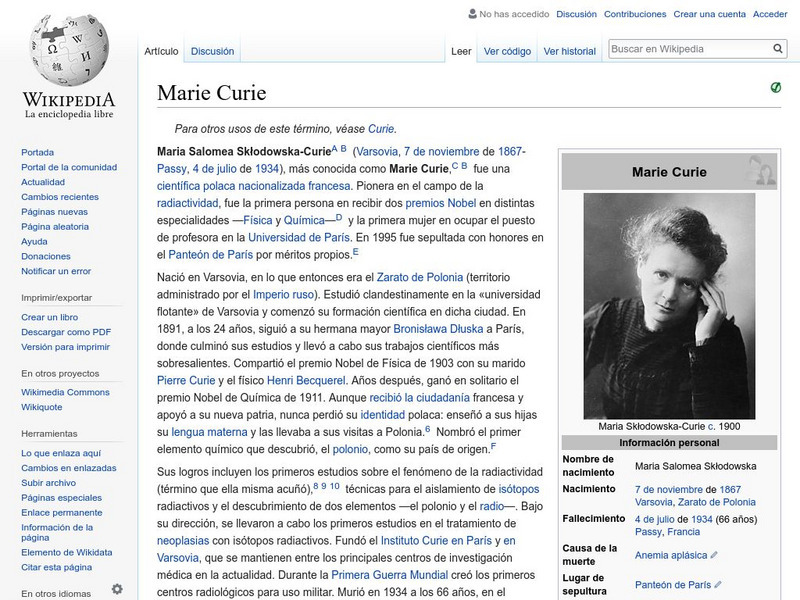The image size is (800, 600).
Task: Open the settings gear below Elemento de Wikidata
Action: pyautogui.click(x=120, y=590)
